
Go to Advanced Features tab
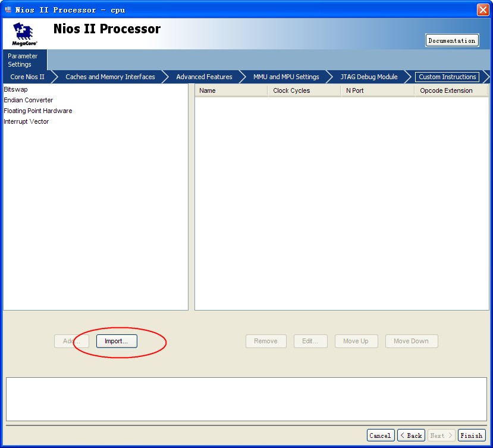click(x=204, y=77)
